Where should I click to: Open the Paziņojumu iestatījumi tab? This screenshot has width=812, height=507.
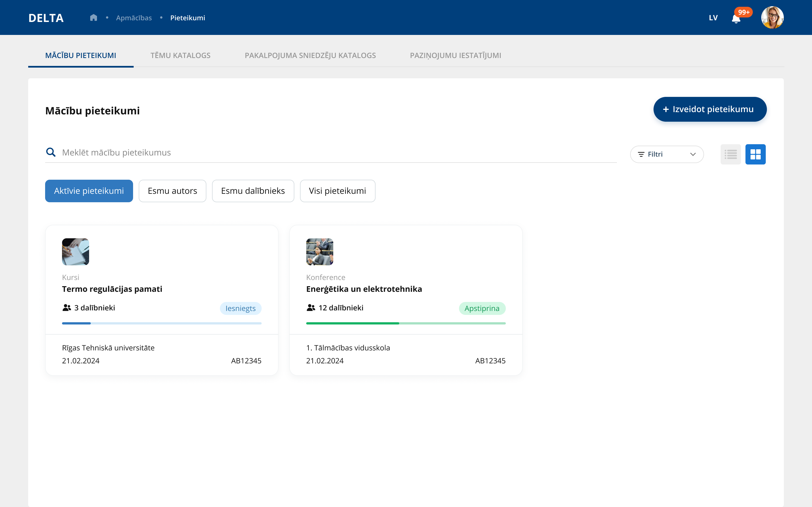(455, 55)
